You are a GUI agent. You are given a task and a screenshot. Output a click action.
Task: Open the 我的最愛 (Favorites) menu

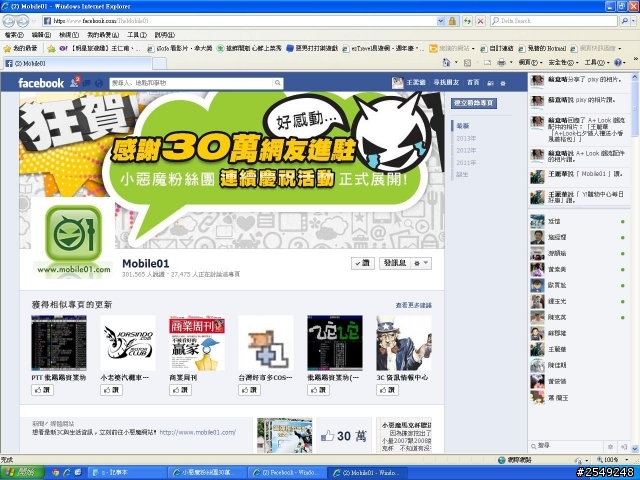(103, 35)
